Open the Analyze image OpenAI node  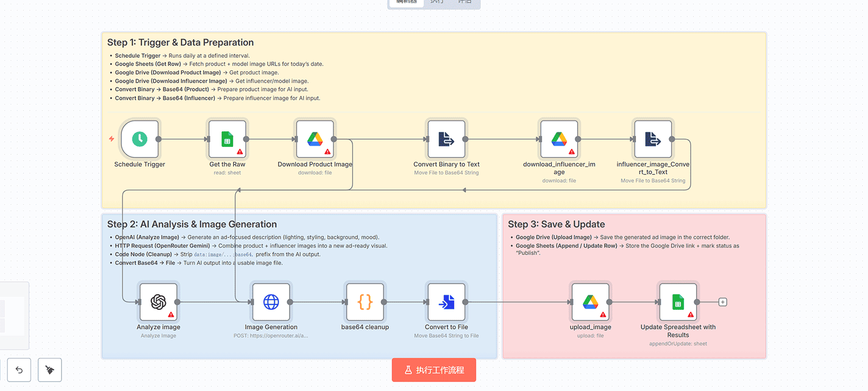click(158, 302)
